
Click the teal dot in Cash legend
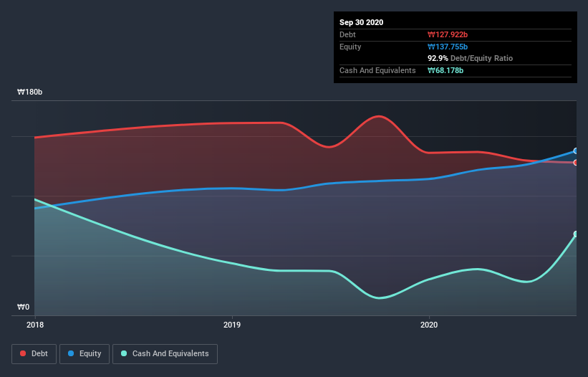pos(124,353)
